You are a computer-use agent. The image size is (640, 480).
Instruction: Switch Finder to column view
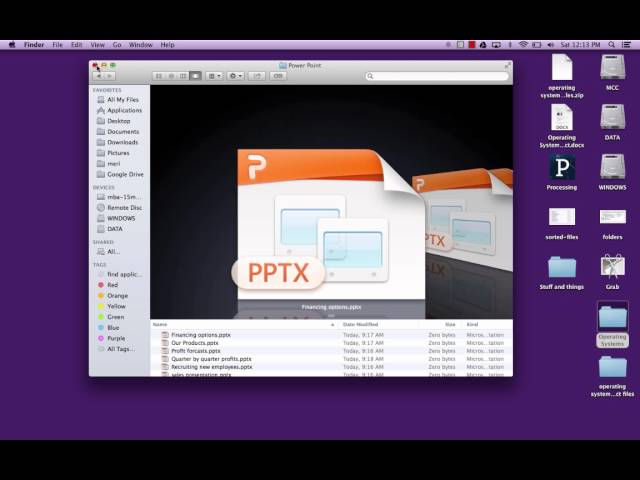183,76
